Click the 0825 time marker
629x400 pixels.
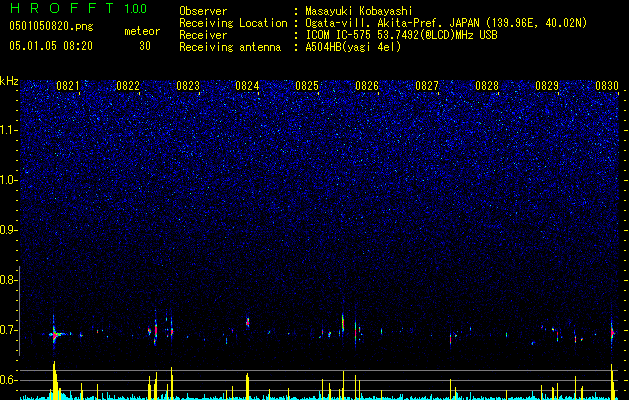pos(307,86)
